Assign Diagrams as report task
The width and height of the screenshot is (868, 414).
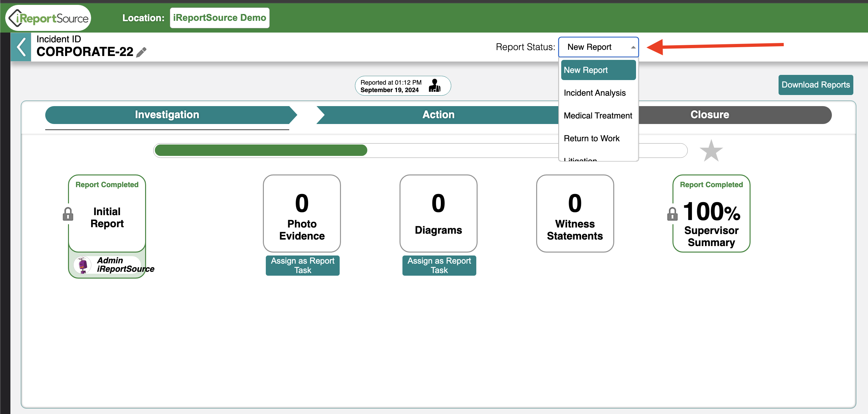[x=439, y=265]
